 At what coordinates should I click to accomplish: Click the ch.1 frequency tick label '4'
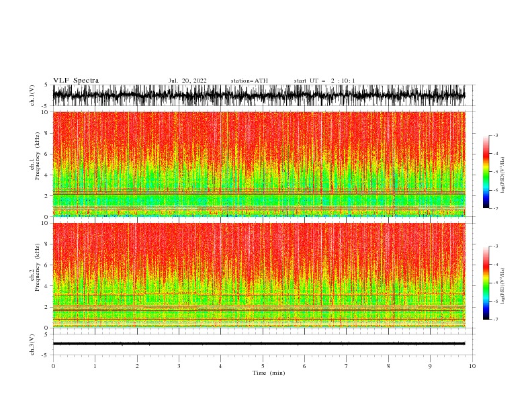pyautogui.click(x=46, y=175)
